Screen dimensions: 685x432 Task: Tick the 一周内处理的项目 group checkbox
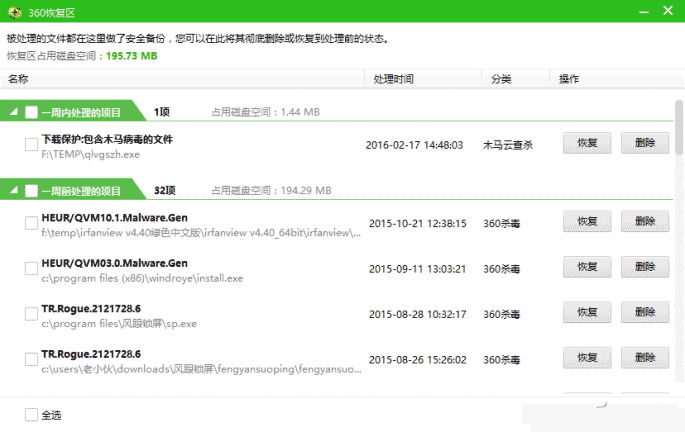pos(32,112)
